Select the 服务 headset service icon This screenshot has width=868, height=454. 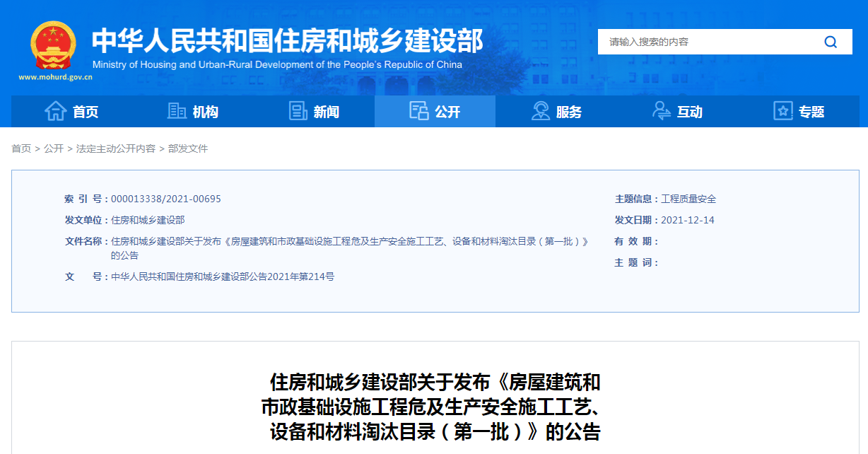pos(540,110)
